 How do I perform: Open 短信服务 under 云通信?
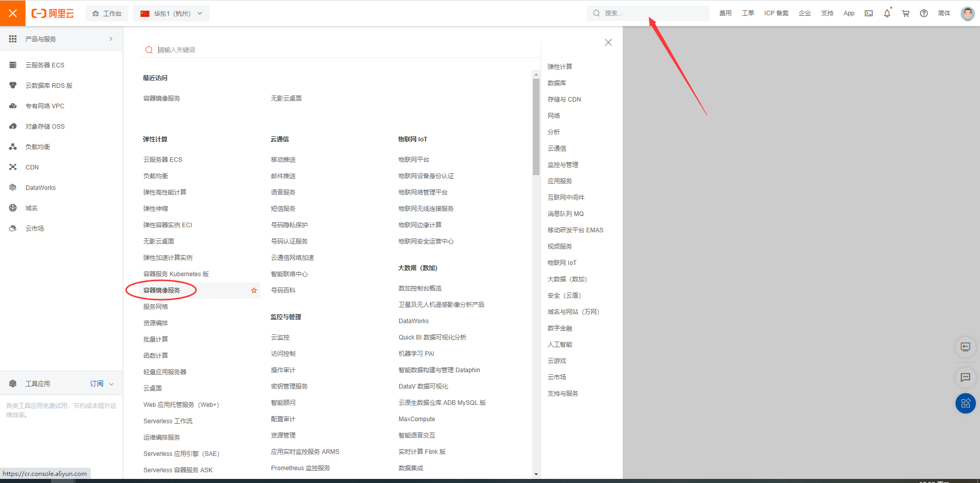tap(283, 209)
